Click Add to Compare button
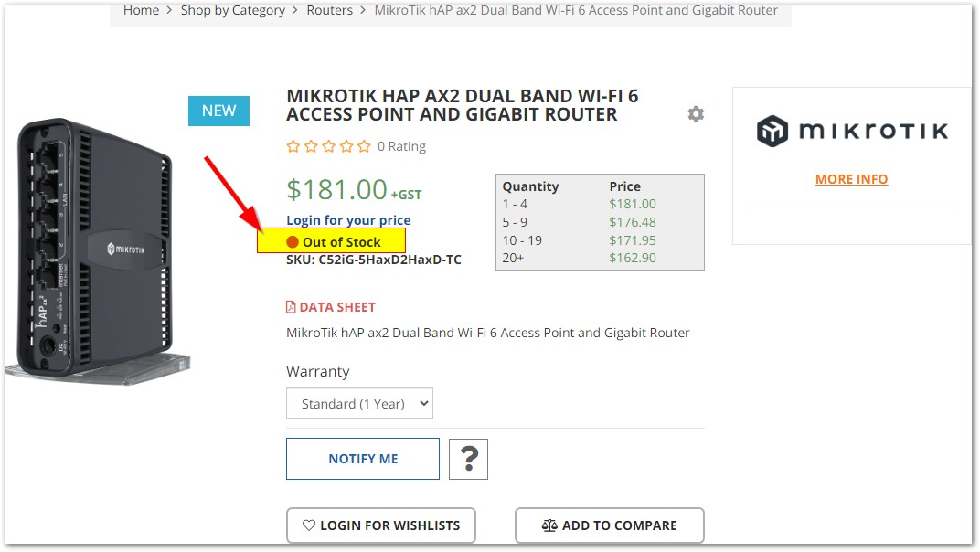 610,525
